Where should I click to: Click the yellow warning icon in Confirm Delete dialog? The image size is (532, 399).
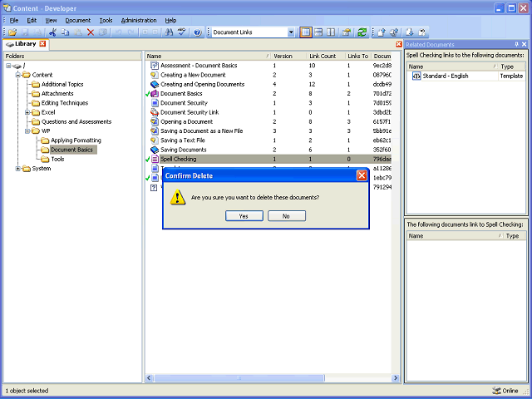tap(178, 198)
